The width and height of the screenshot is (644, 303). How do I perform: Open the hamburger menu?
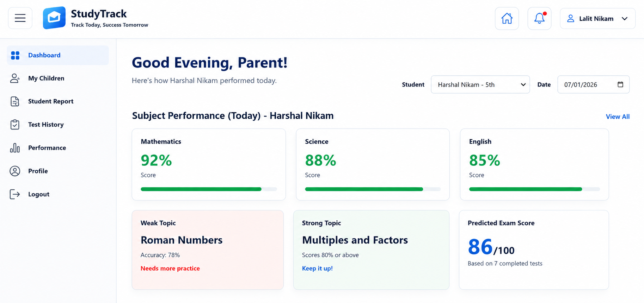(x=20, y=18)
